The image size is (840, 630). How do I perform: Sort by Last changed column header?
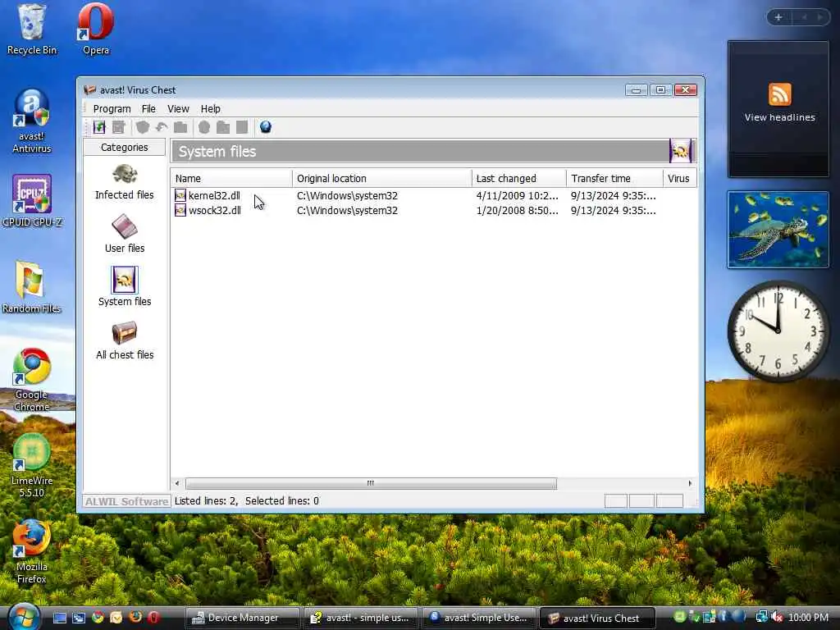pos(518,178)
